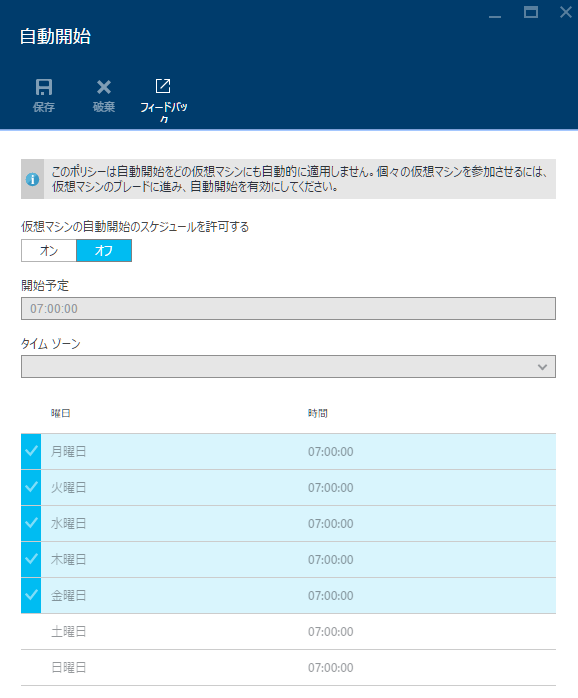Click the 仮想マシンの自動開始のスケジュールを許可する label

tap(135, 227)
